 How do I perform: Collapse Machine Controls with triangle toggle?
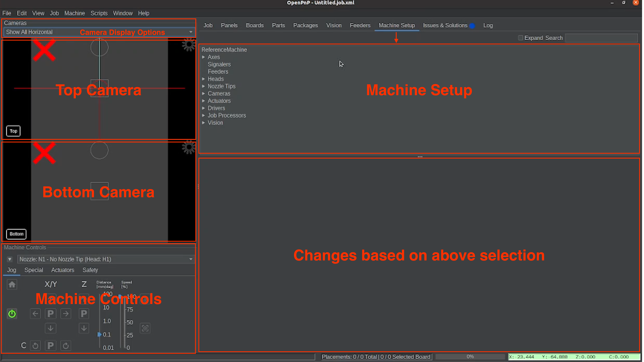[10, 259]
